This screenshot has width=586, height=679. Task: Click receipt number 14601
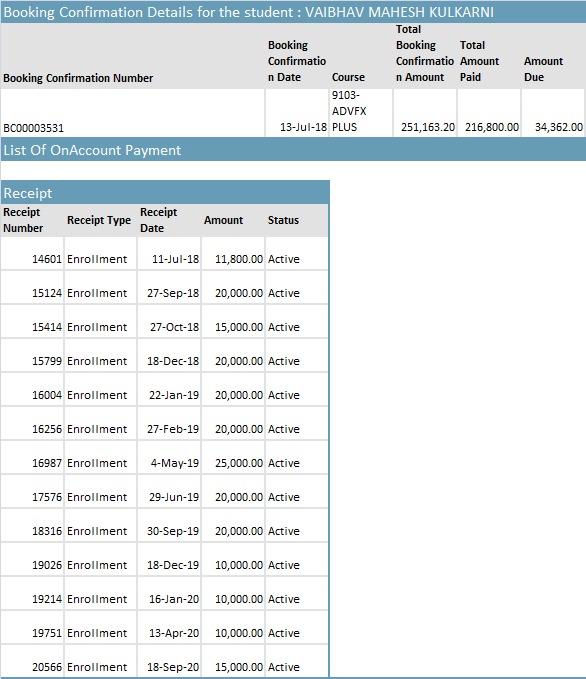[x=47, y=259]
